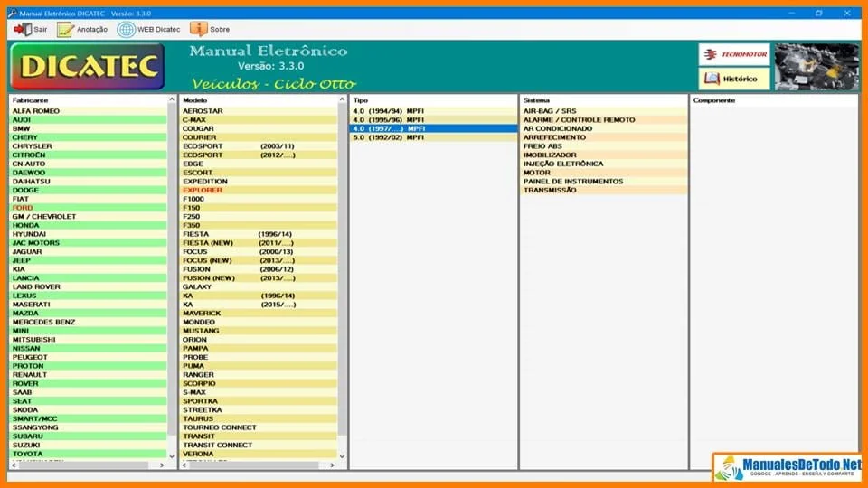Select FORD manufacturer
Image resolution: width=868 pixels, height=488 pixels.
[89, 208]
